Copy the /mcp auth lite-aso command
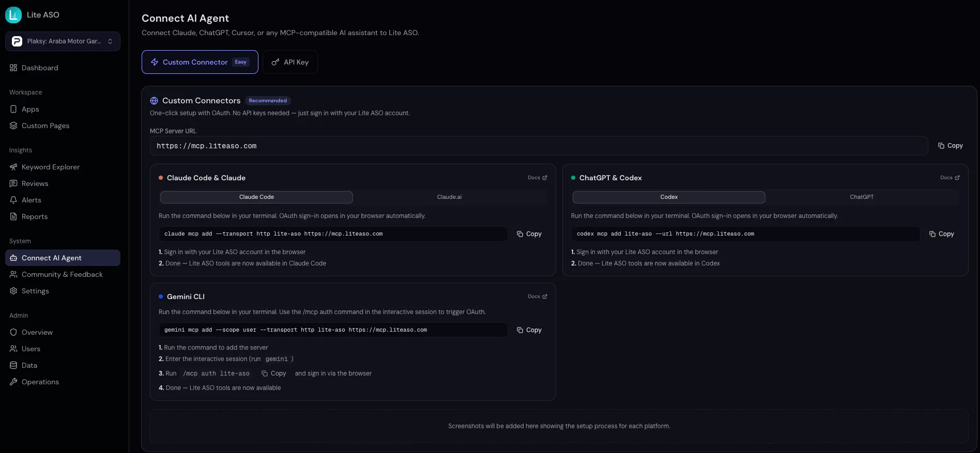 coord(274,373)
